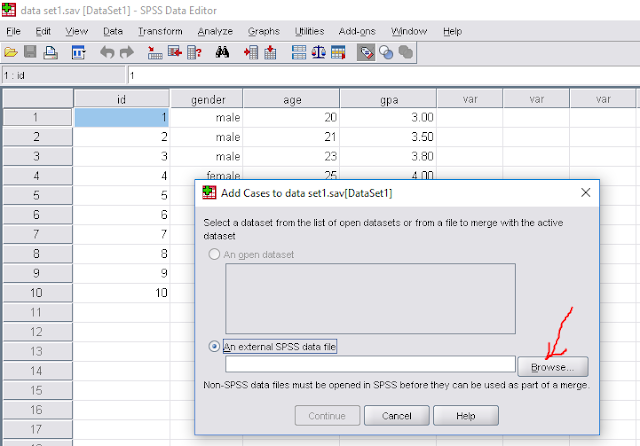The height and width of the screenshot is (446, 640).
Task: Click gender cell in row 2
Action: (207, 137)
